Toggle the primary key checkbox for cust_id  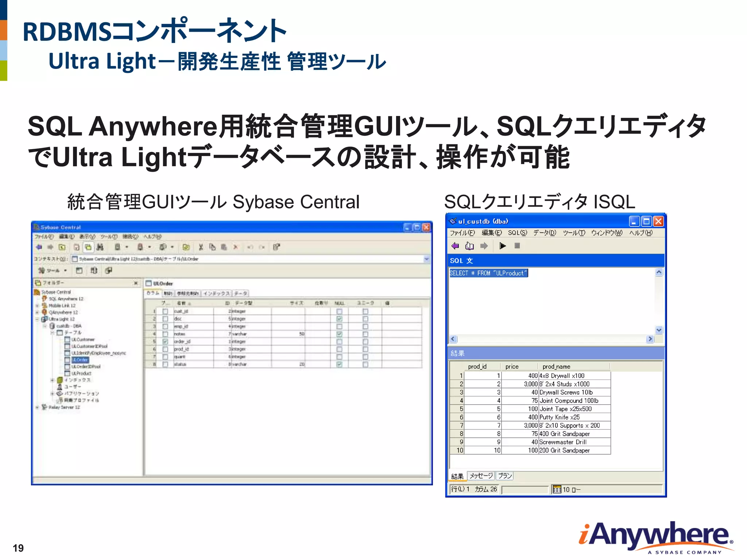coord(165,311)
